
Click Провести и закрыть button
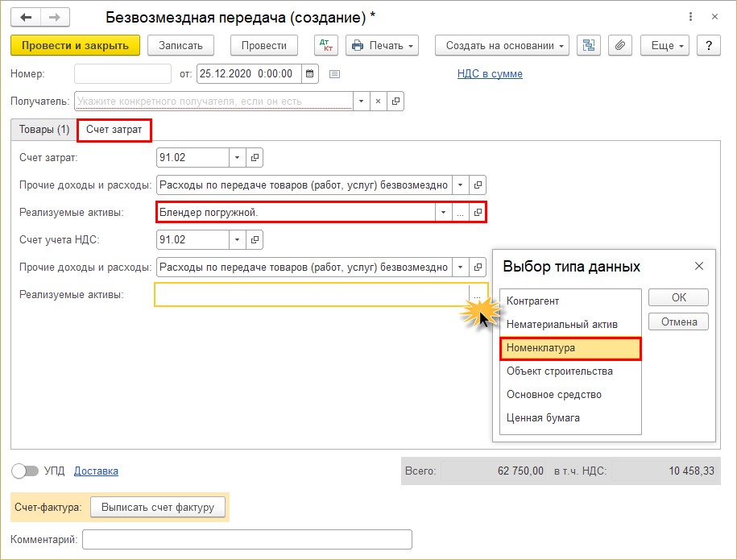pos(75,46)
